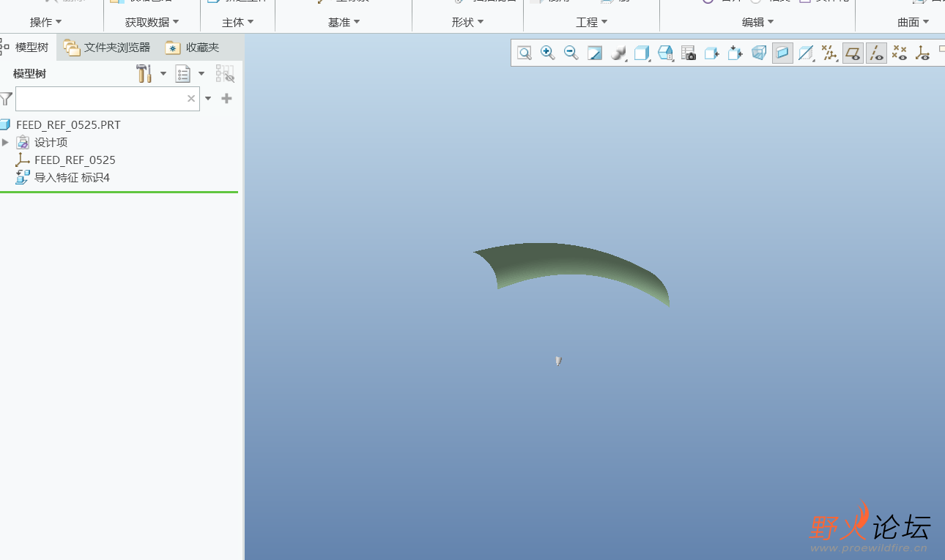Viewport: 945px width, 560px height.
Task: Open the View Manager camera-table icon
Action: 689,53
